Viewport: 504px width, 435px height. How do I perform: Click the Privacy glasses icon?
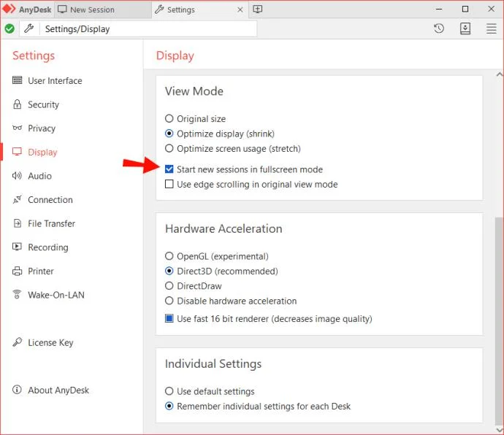point(17,128)
